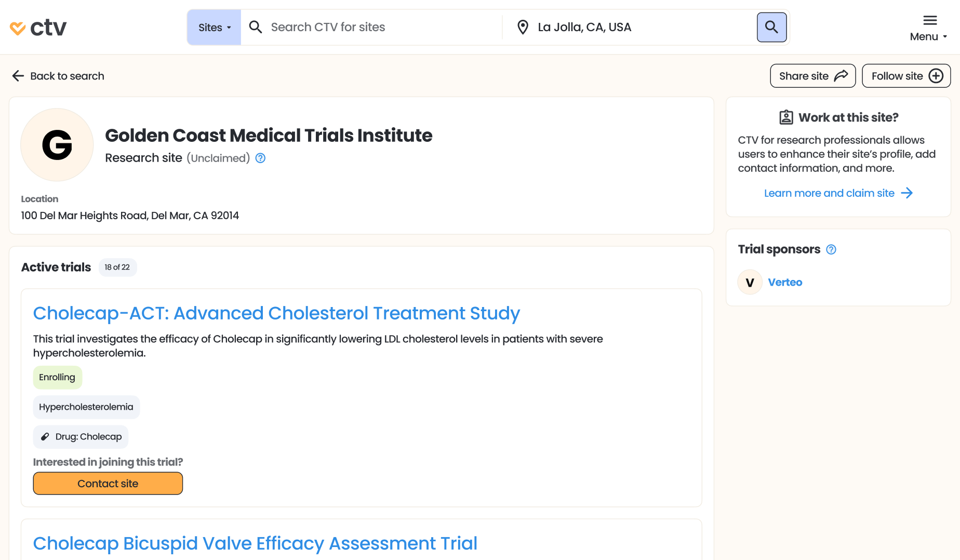This screenshot has height=560, width=960.
Task: Click the back arrow icon
Action: [x=18, y=76]
